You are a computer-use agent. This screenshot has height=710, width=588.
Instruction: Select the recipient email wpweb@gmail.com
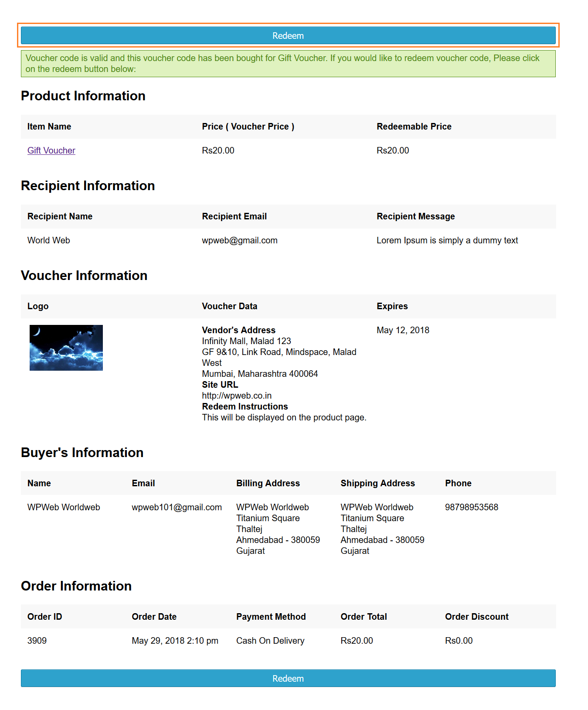pos(240,240)
